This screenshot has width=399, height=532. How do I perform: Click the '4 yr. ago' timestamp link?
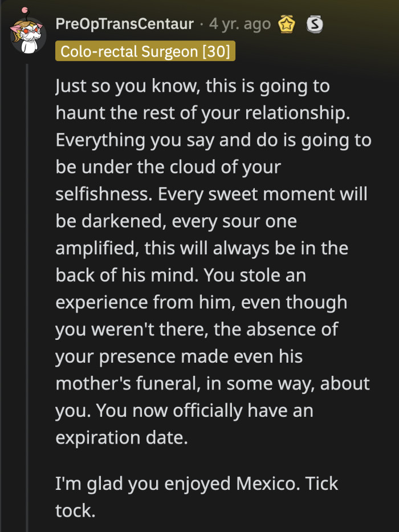tap(239, 25)
